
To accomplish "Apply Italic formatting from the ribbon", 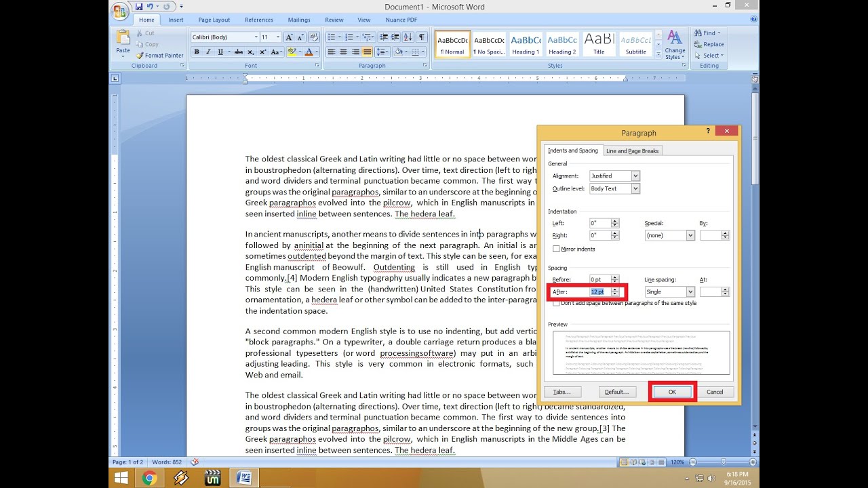I will [x=208, y=52].
